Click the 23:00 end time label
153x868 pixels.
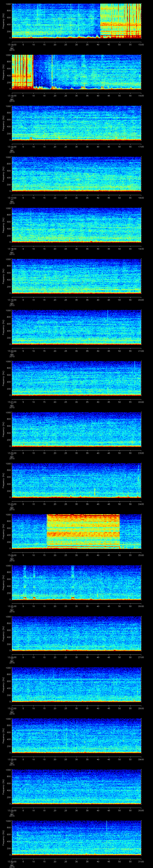tap(141, 453)
